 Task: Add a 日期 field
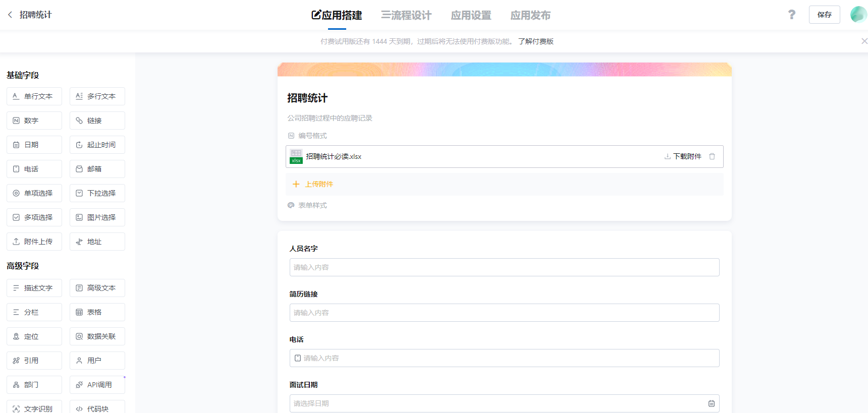34,145
